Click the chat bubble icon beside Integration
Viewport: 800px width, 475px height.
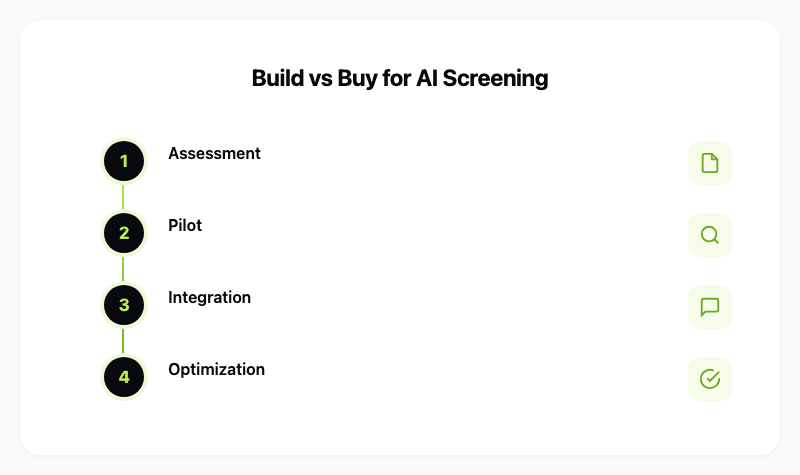(x=710, y=307)
